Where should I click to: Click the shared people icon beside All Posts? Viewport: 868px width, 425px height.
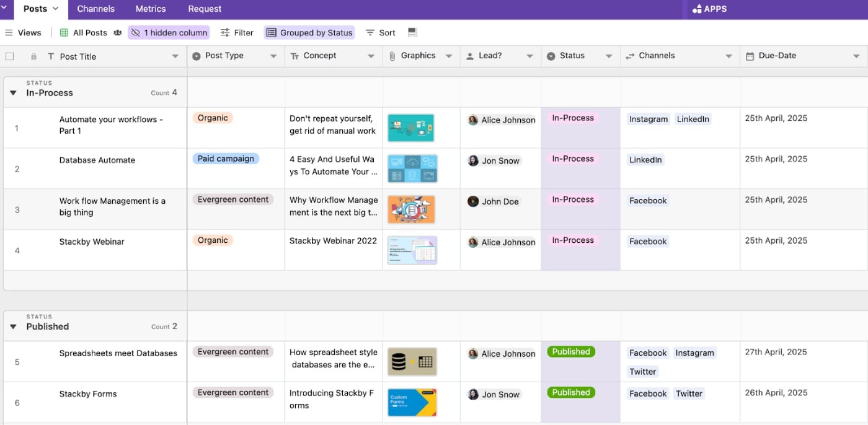click(x=118, y=33)
